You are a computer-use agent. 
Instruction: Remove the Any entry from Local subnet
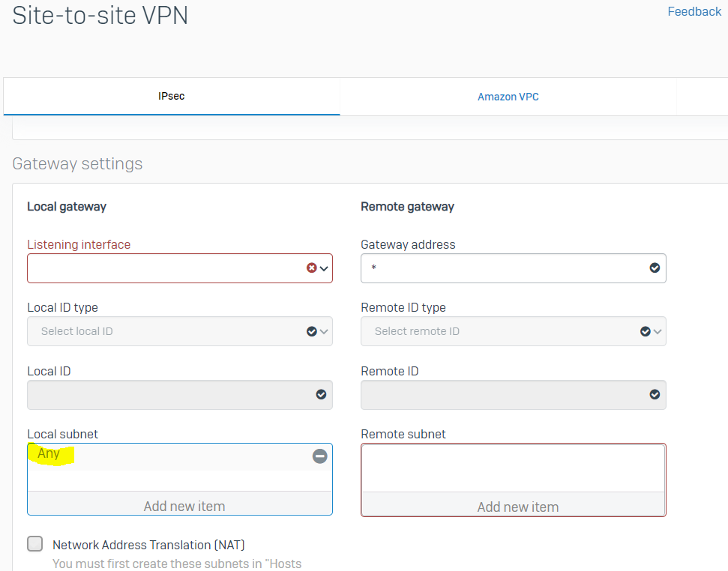coord(320,456)
